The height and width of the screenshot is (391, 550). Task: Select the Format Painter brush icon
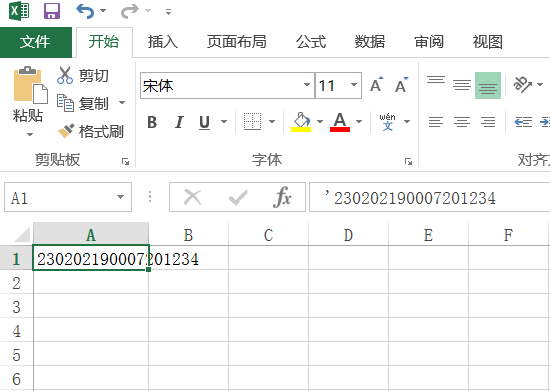(x=66, y=132)
